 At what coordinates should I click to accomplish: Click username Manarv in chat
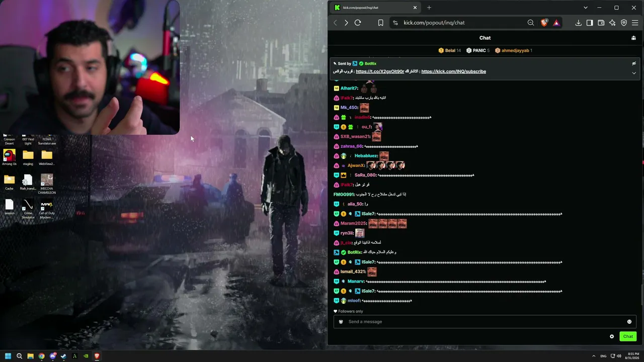pos(356,282)
